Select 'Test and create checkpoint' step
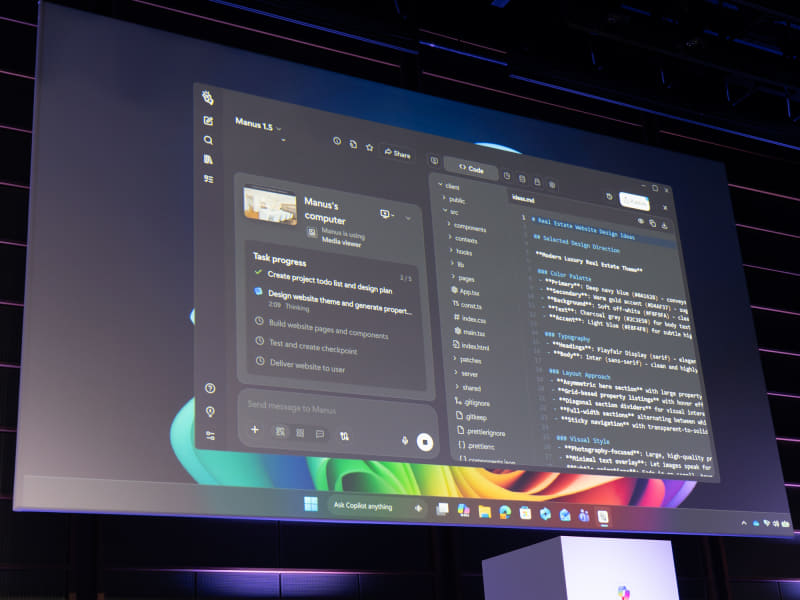800x600 pixels. click(x=313, y=346)
